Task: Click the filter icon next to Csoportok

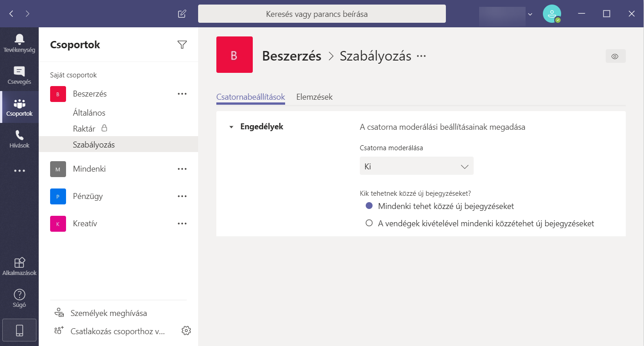Action: click(x=182, y=45)
